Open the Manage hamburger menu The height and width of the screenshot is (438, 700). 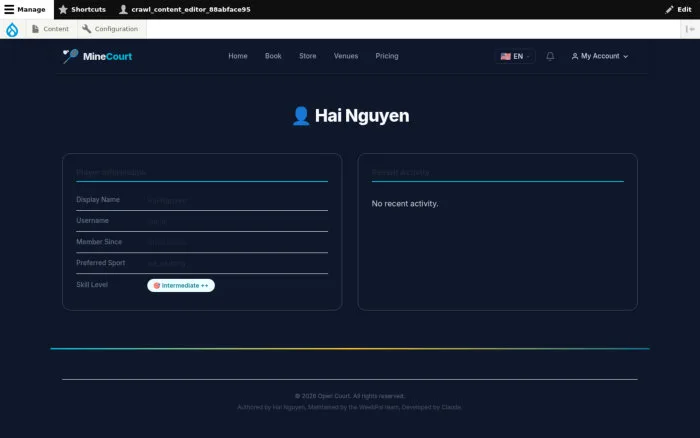25,9
